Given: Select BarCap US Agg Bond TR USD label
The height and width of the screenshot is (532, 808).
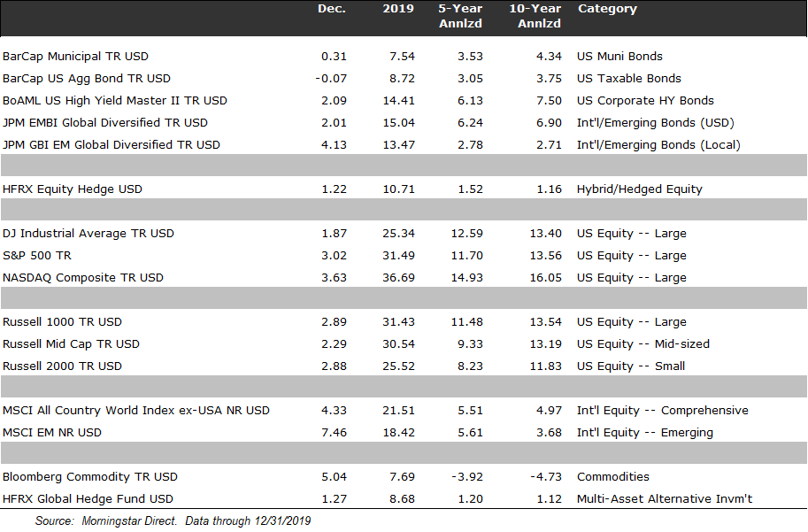Looking at the screenshot, I should point(87,79).
